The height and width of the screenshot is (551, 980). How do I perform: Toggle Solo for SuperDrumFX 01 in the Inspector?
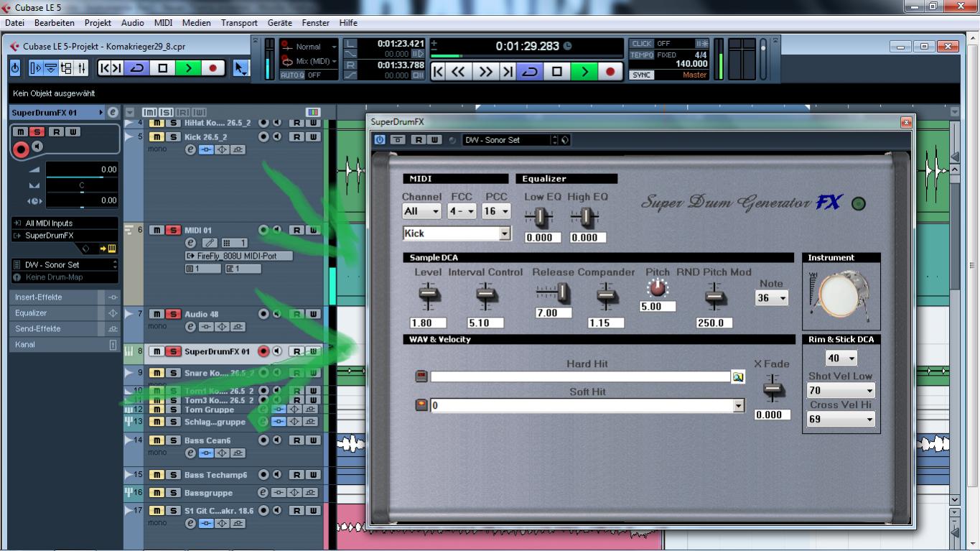pos(37,132)
